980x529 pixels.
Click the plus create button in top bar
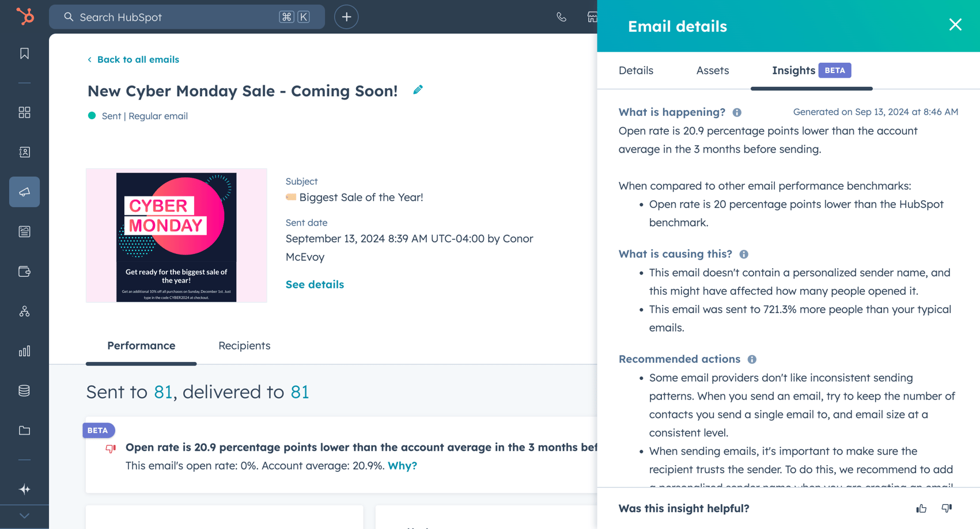pyautogui.click(x=346, y=17)
